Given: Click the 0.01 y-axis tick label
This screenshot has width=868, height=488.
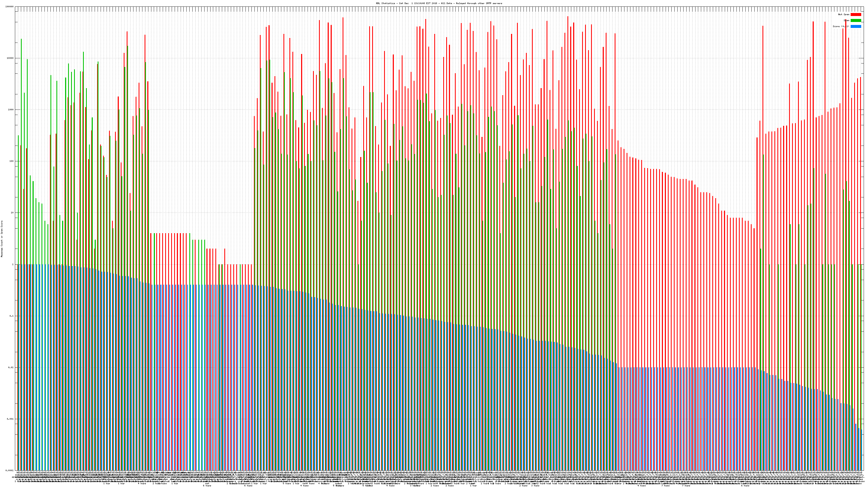Looking at the screenshot, I should [11, 367].
